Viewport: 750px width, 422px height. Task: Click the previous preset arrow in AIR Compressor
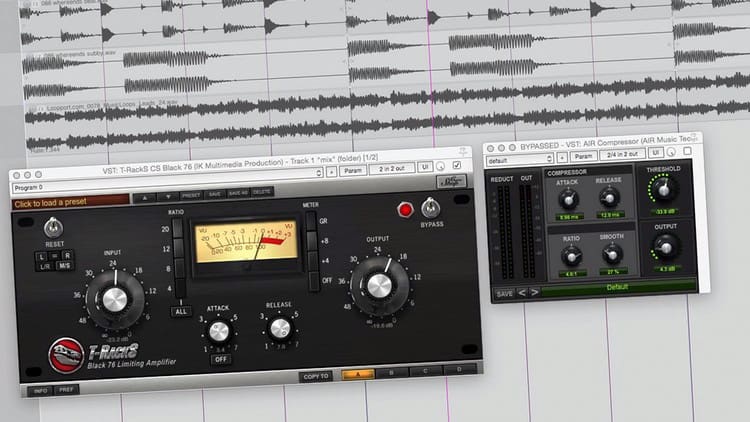520,292
